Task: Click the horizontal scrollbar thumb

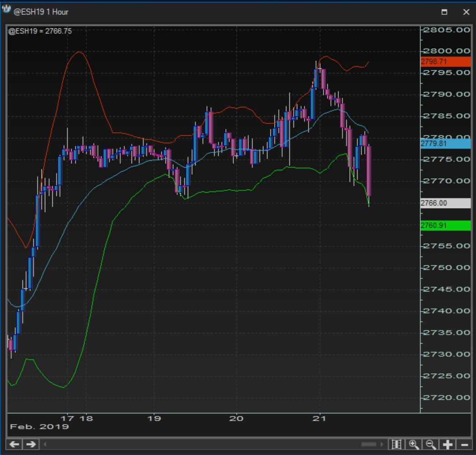Action: (x=369, y=444)
